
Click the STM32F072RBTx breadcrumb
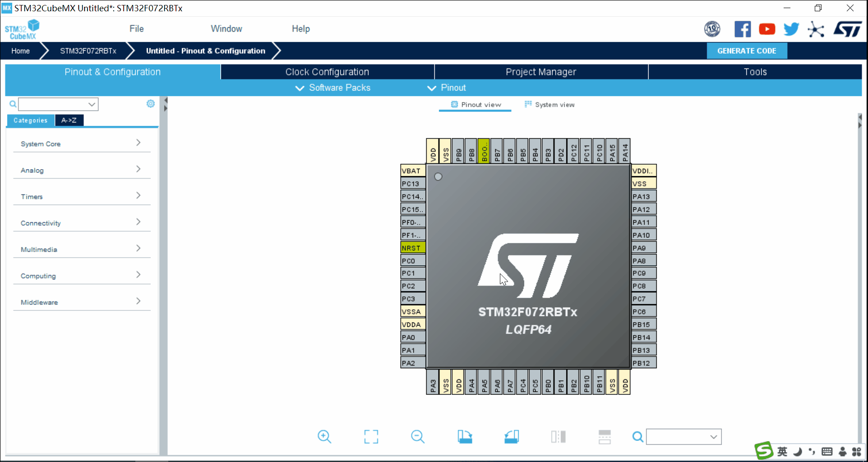[88, 51]
